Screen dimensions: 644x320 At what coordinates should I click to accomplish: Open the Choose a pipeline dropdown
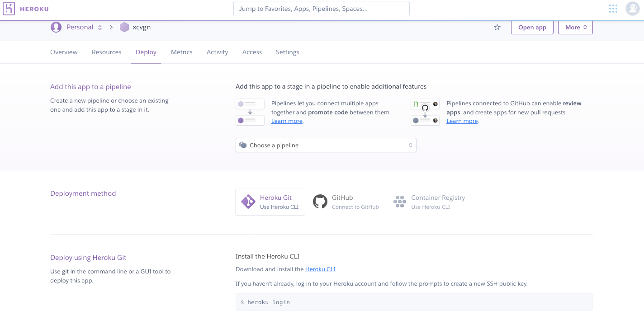click(326, 145)
